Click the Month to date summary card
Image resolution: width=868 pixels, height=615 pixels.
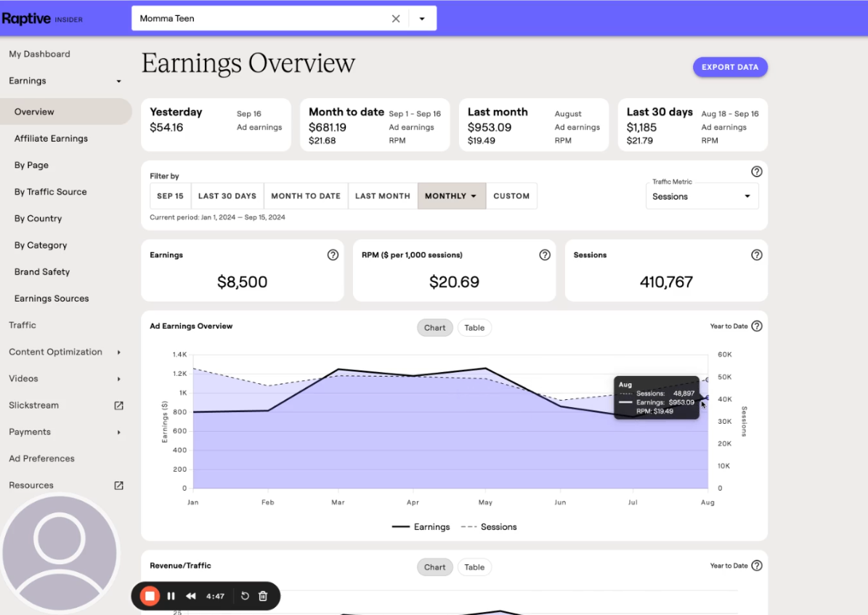[375, 124]
